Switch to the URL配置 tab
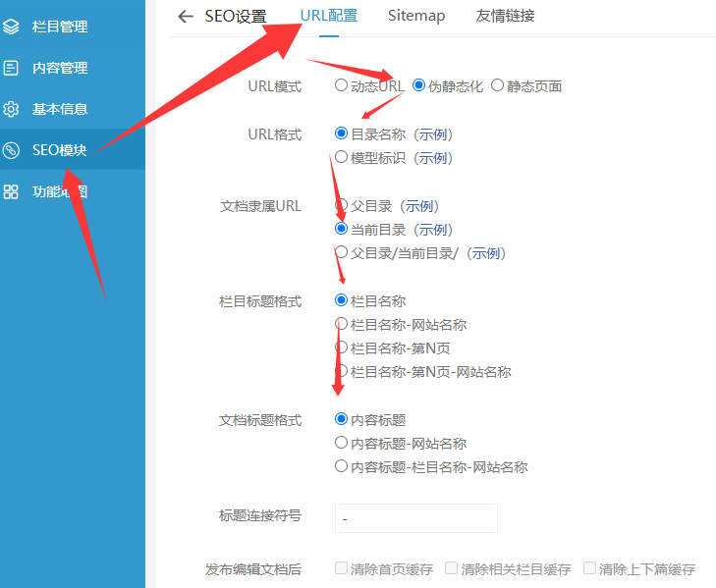The width and height of the screenshot is (716, 588). (x=329, y=16)
